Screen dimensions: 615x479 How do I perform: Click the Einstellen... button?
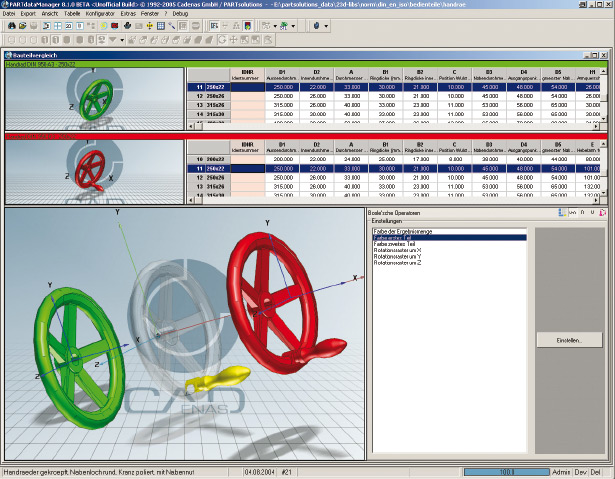569,340
